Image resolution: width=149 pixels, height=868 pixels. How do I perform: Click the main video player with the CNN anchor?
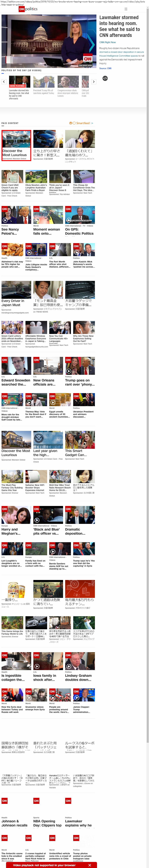tap(49, 41)
